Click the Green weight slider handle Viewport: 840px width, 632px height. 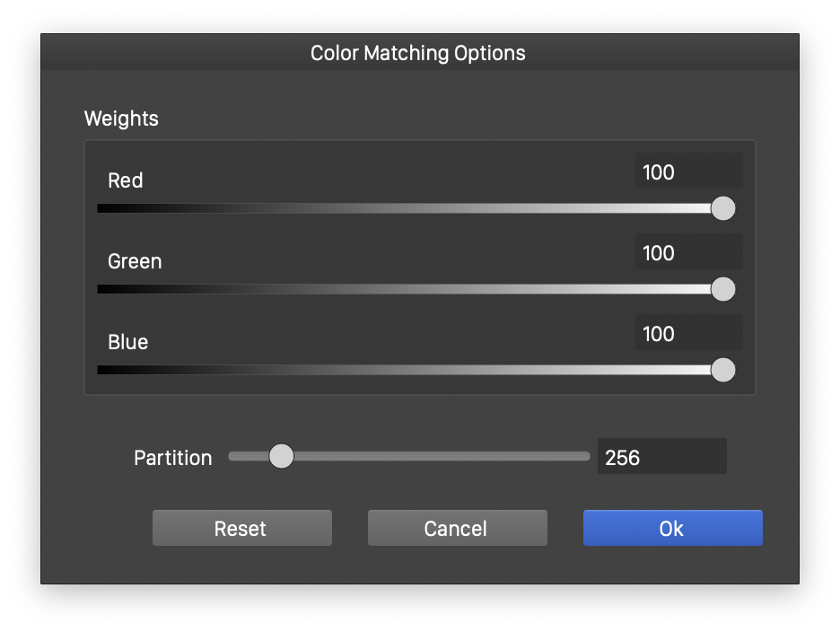722,289
